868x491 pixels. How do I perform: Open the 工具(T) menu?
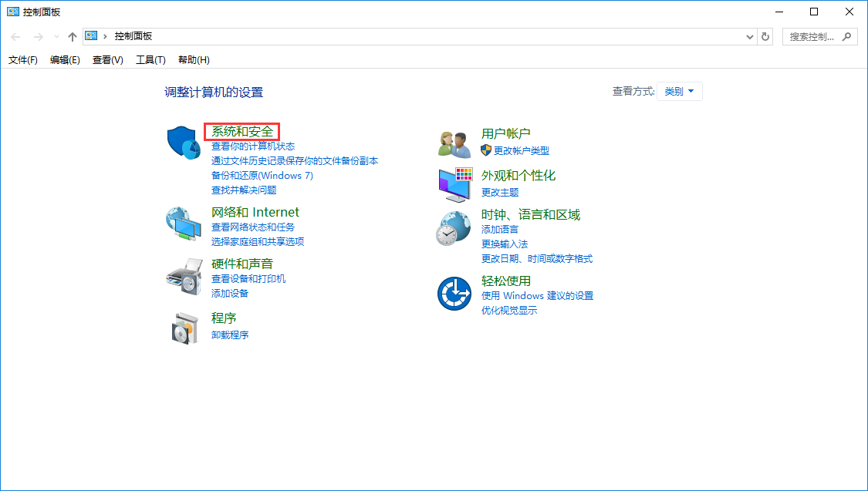(x=150, y=59)
